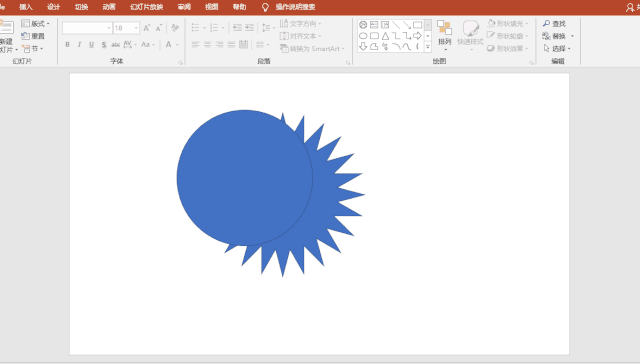
Task: Toggle strikethrough abc button
Action: coord(116,44)
